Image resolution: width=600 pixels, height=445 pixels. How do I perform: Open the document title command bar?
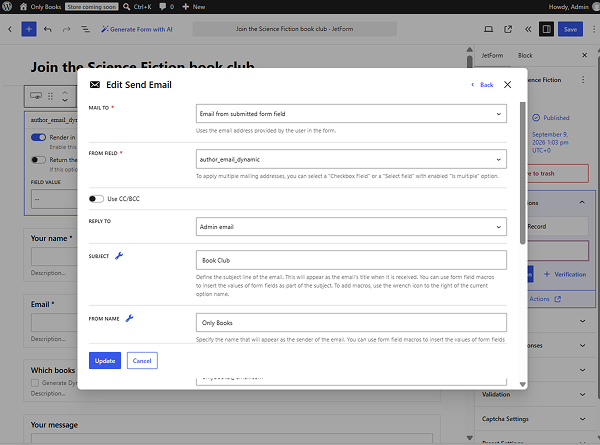pyautogui.click(x=294, y=29)
